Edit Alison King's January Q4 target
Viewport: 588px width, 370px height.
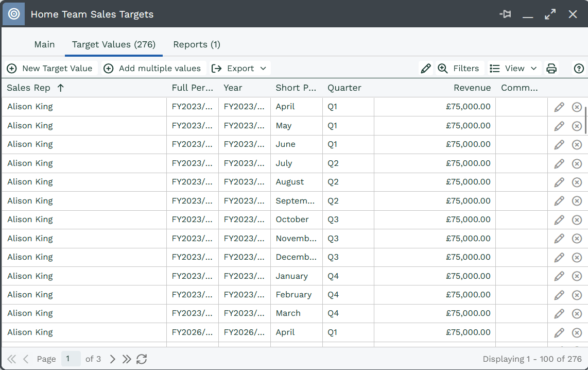pyautogui.click(x=559, y=276)
